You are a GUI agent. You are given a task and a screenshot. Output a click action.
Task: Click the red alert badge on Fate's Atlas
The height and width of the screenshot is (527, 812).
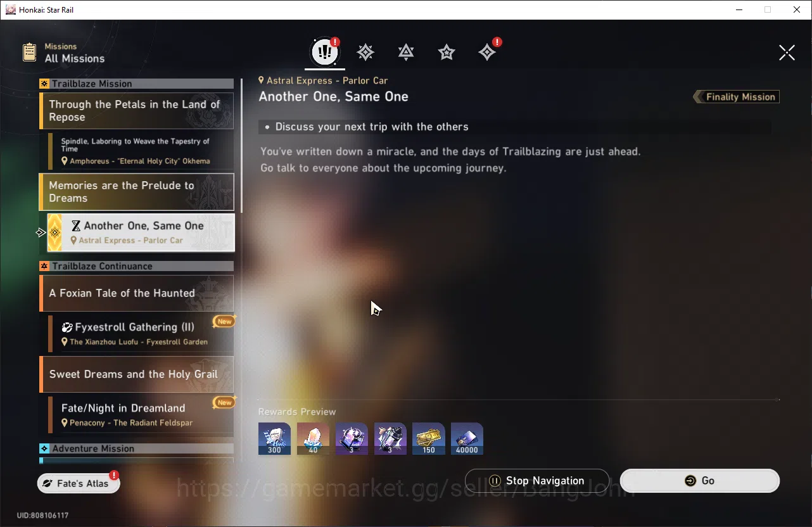coord(114,475)
